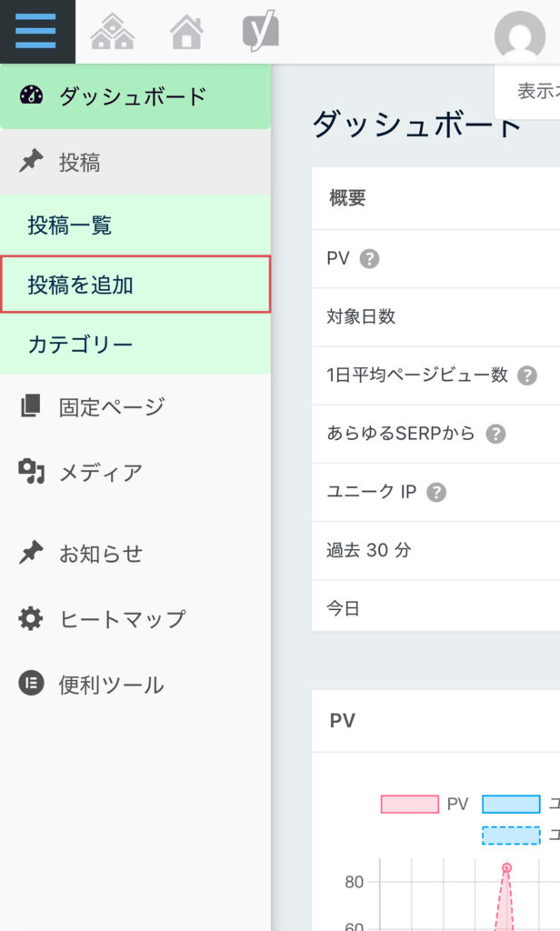Open the Yoast SEO icon
The height and width of the screenshot is (931, 560).
coord(260,33)
